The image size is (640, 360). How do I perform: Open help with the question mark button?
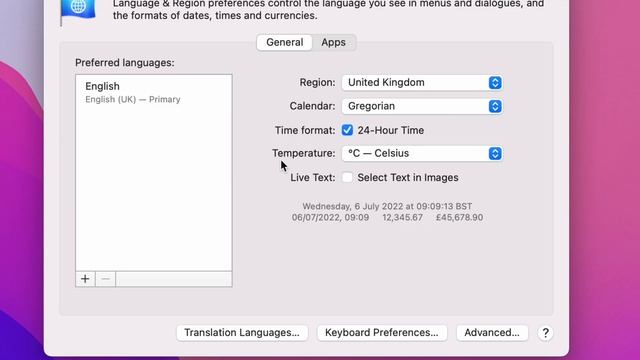click(545, 333)
